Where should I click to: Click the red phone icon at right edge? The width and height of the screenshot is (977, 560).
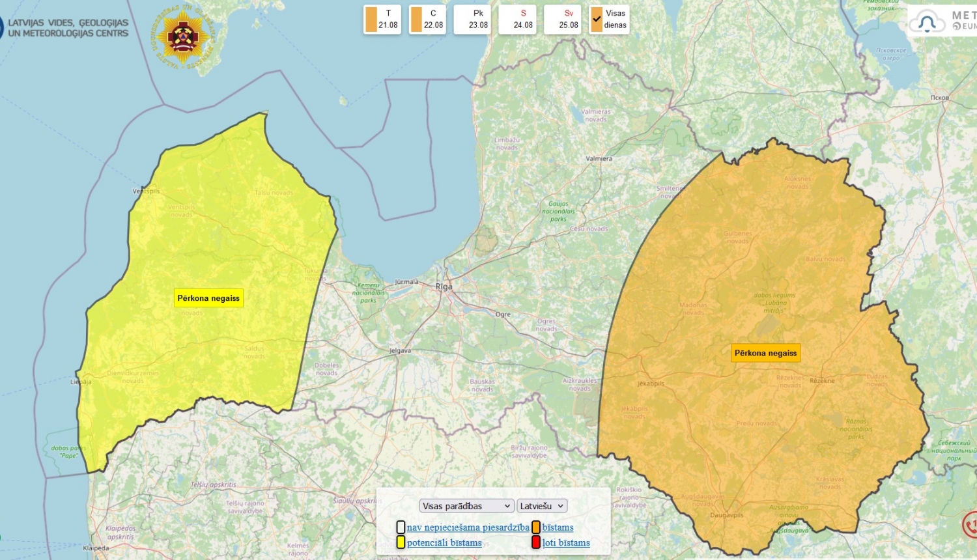tap(970, 524)
